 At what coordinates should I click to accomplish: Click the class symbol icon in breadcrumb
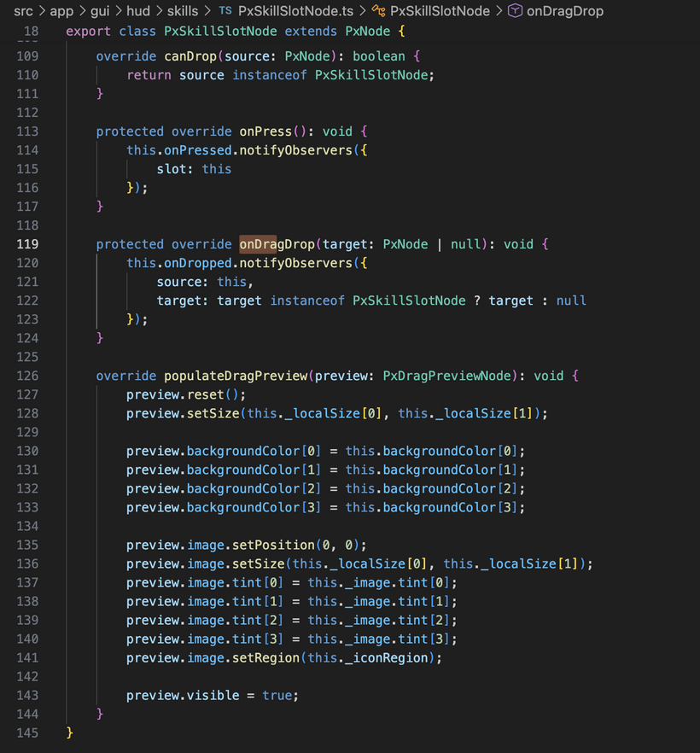(x=379, y=11)
